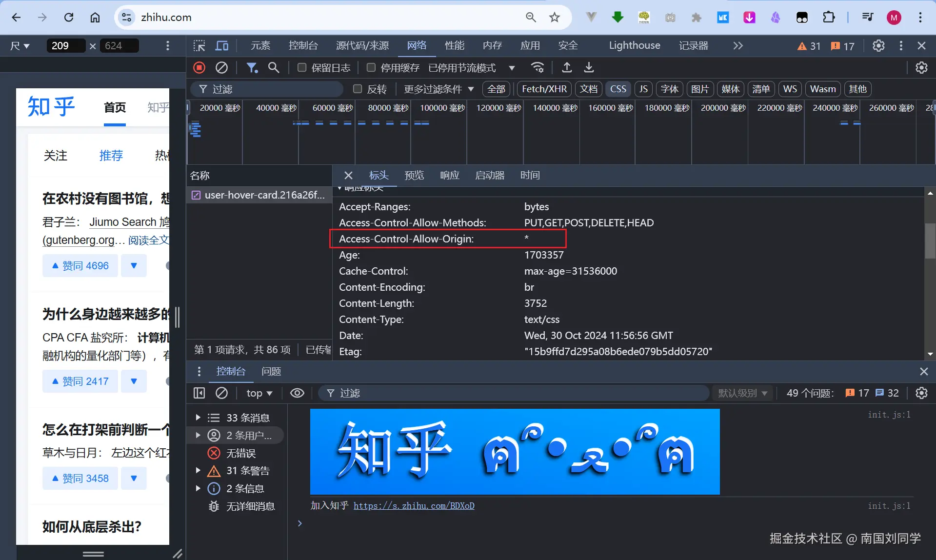The height and width of the screenshot is (560, 936).
Task: Upvote the answer with 赞同 2417
Action: point(80,381)
